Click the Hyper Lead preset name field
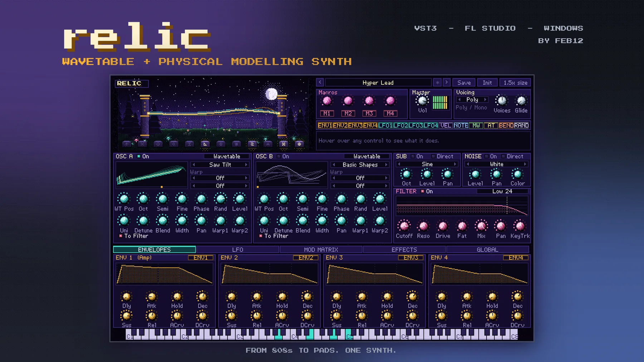Viewport: 644px width, 362px height. pos(378,83)
